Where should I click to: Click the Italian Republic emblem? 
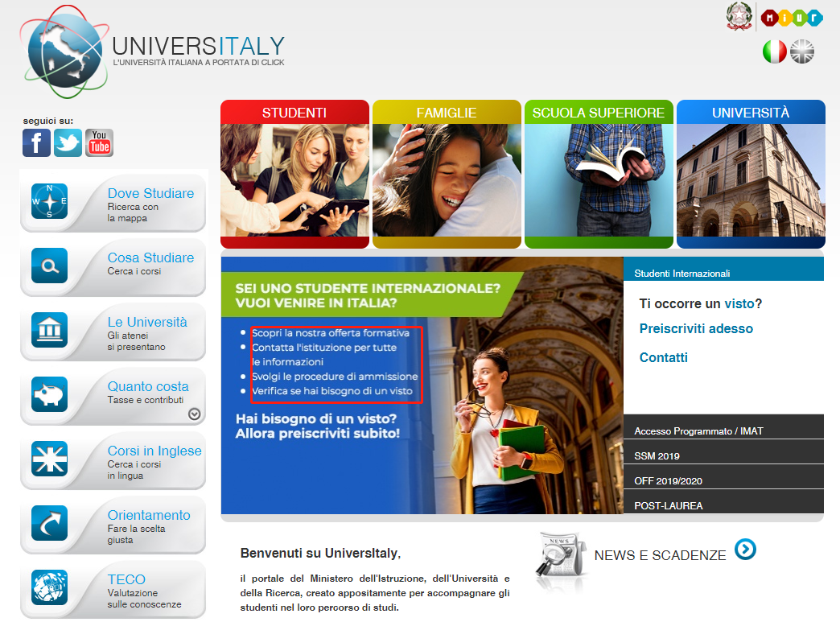(x=739, y=16)
